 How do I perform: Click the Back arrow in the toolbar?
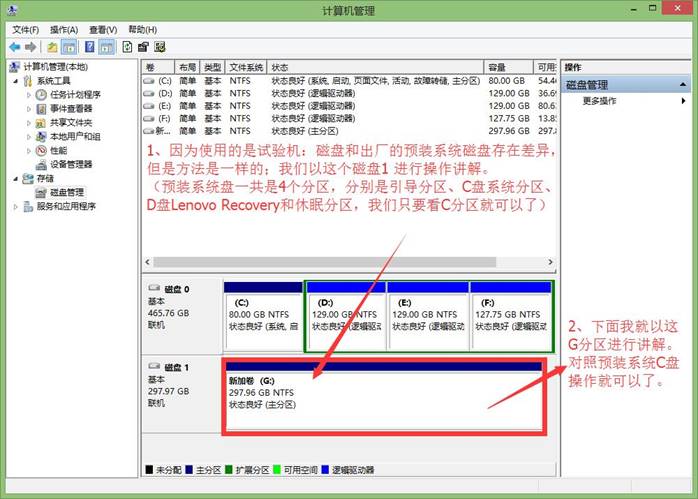coord(14,46)
